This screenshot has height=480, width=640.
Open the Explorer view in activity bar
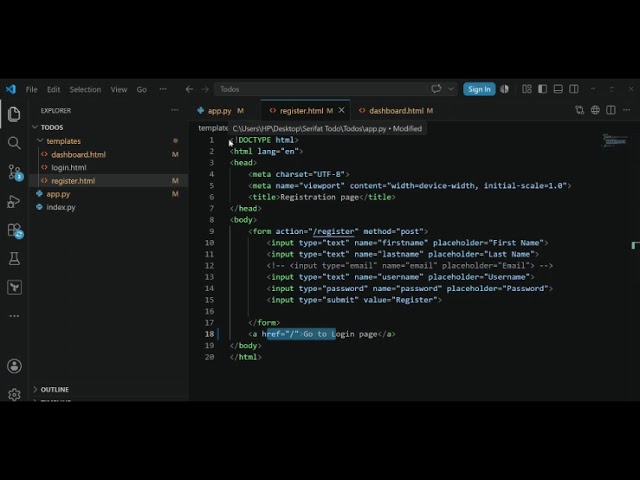(14, 114)
